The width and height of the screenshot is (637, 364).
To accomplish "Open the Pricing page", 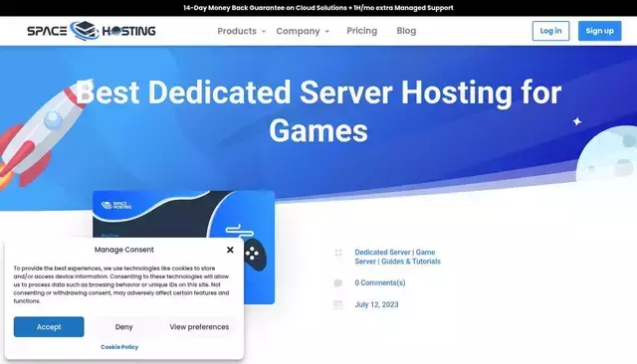I will click(x=362, y=31).
